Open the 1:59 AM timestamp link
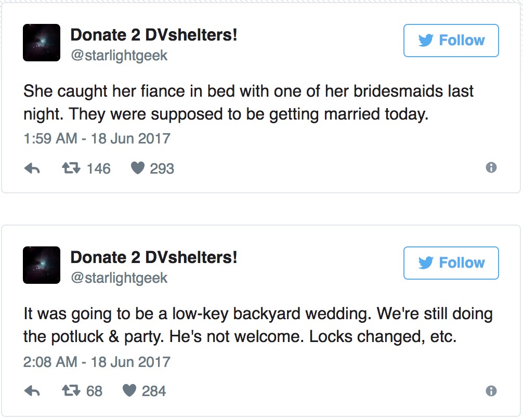Viewport: 523px width, 420px height. click(97, 139)
